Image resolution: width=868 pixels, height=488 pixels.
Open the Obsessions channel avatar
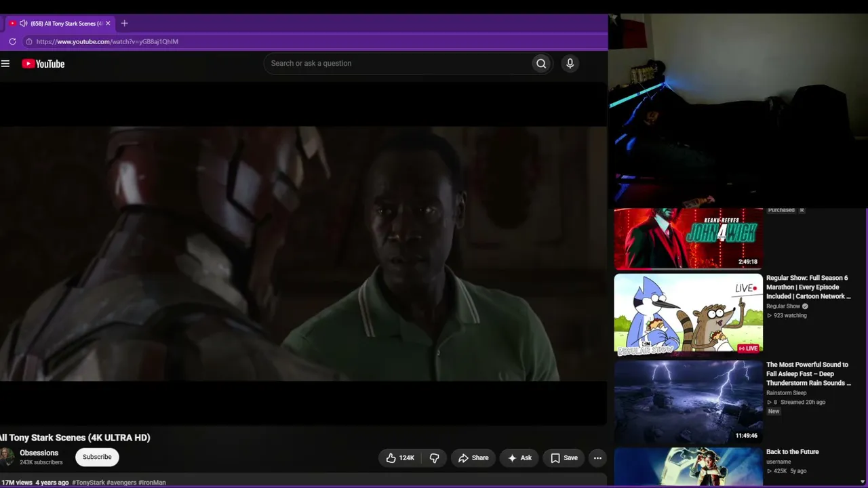tap(7, 457)
